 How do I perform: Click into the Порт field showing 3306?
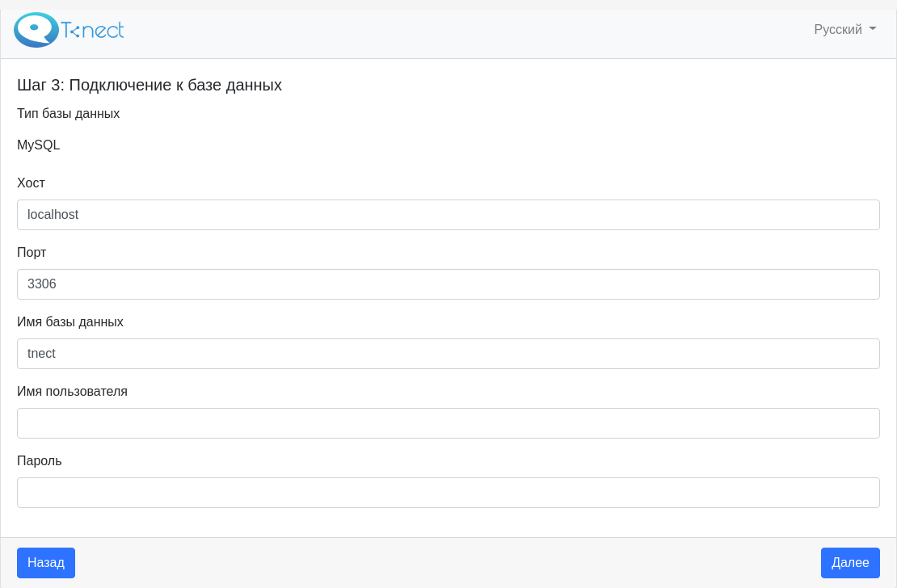[448, 284]
